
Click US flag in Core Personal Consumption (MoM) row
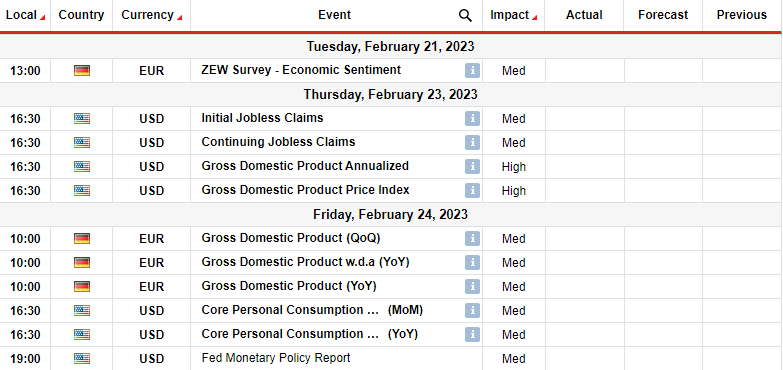(x=82, y=310)
